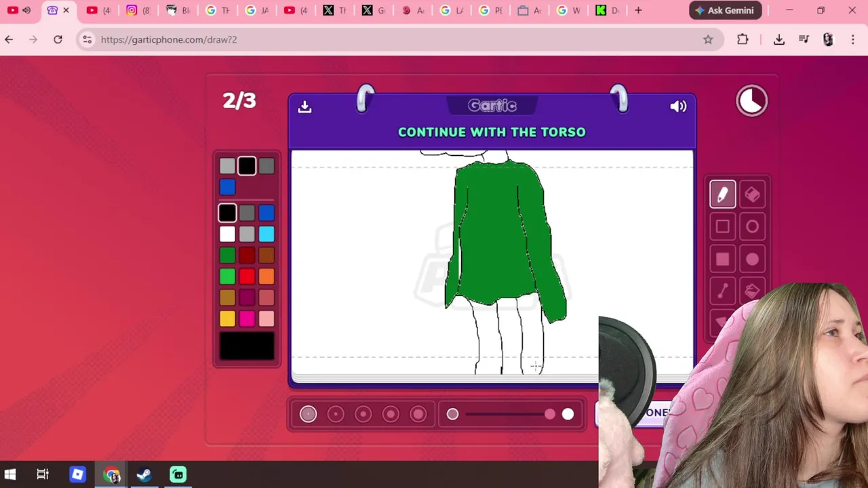Pick the dark red color swatch

(247, 256)
